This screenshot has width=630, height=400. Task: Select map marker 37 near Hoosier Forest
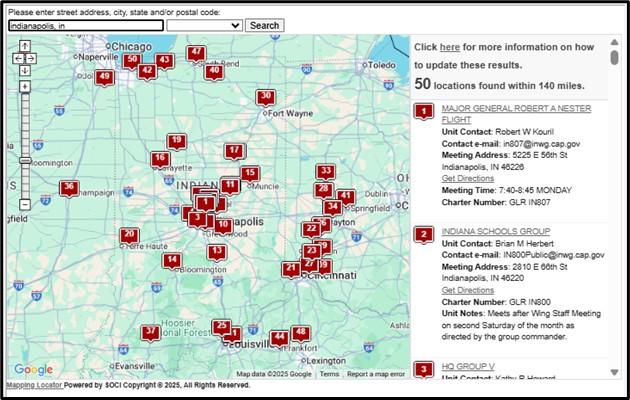pyautogui.click(x=151, y=333)
